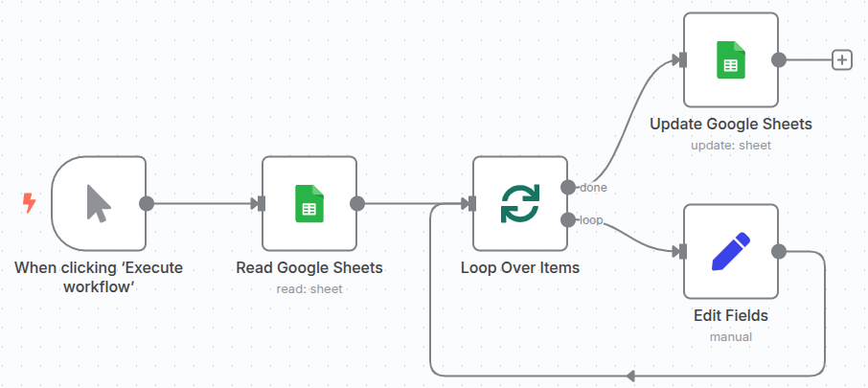This screenshot has height=388, width=868.
Task: Click Update Google Sheets output connector dot
Action: click(x=779, y=59)
